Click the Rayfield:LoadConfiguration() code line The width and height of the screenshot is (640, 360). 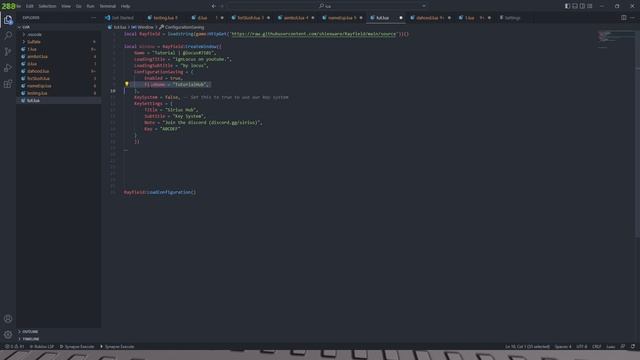click(x=160, y=192)
